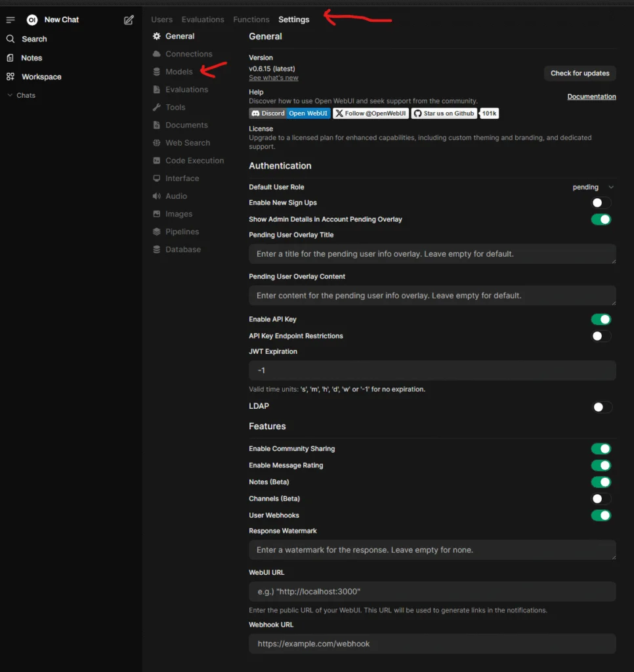The image size is (634, 672).
Task: Click the JWT Expiration input field
Action: 432,371
